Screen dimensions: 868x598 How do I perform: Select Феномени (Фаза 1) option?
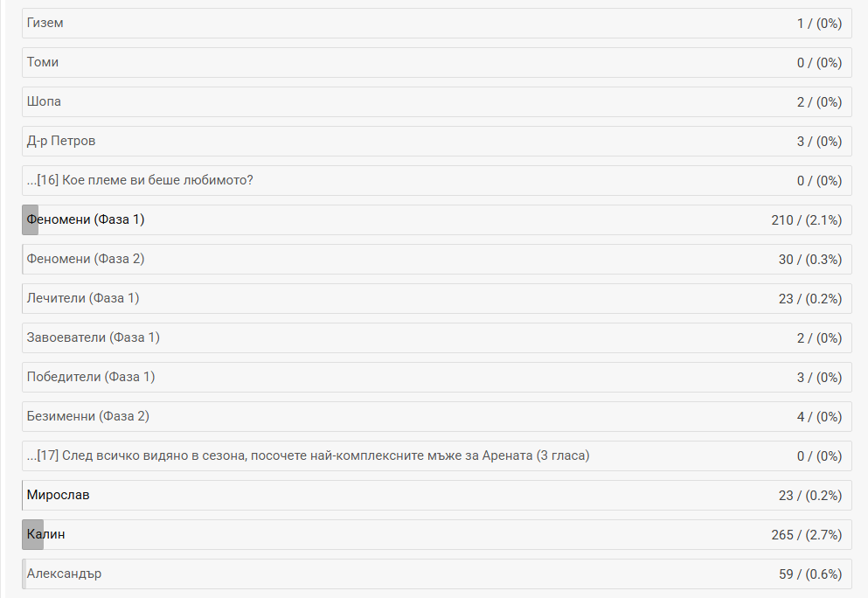point(436,220)
